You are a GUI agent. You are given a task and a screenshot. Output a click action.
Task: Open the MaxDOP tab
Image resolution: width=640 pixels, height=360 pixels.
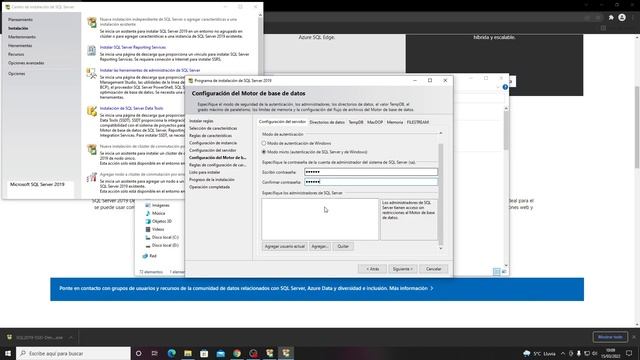point(375,122)
